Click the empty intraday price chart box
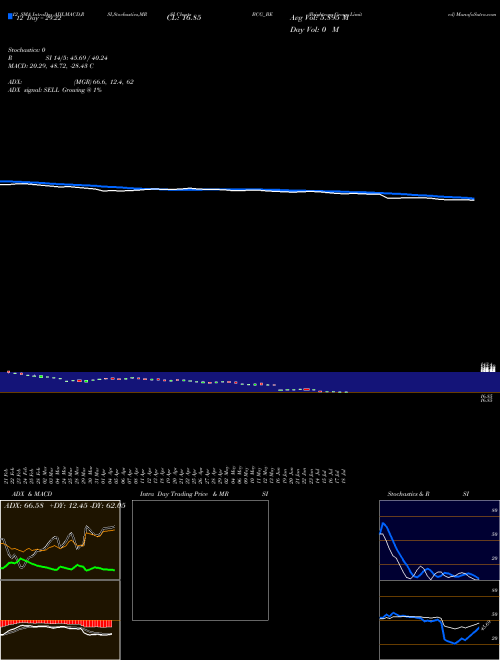This screenshot has width=500, height=660. pyautogui.click(x=200, y=560)
